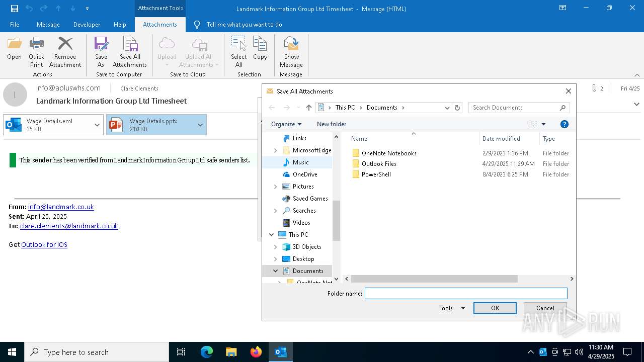
Task: Open Organize menu in dialog
Action: click(286, 124)
